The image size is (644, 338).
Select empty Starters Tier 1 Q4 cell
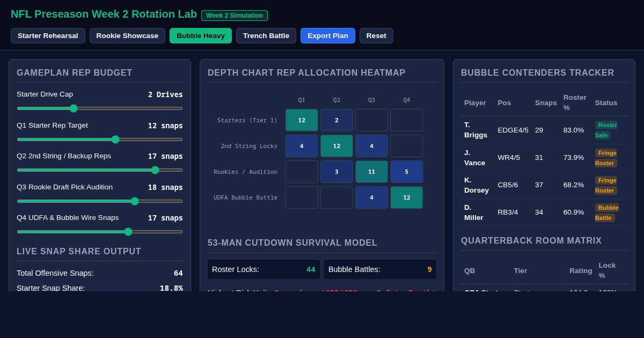[407, 120]
